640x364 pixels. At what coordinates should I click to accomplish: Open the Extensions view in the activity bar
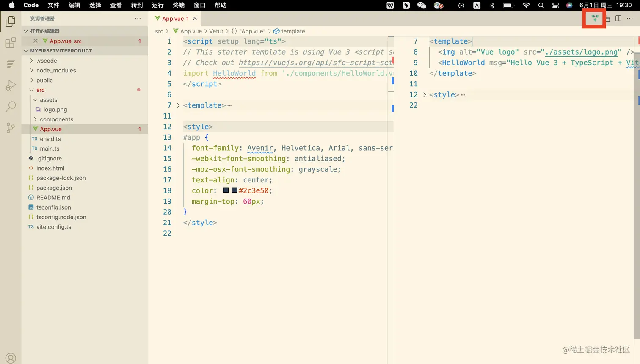point(11,43)
